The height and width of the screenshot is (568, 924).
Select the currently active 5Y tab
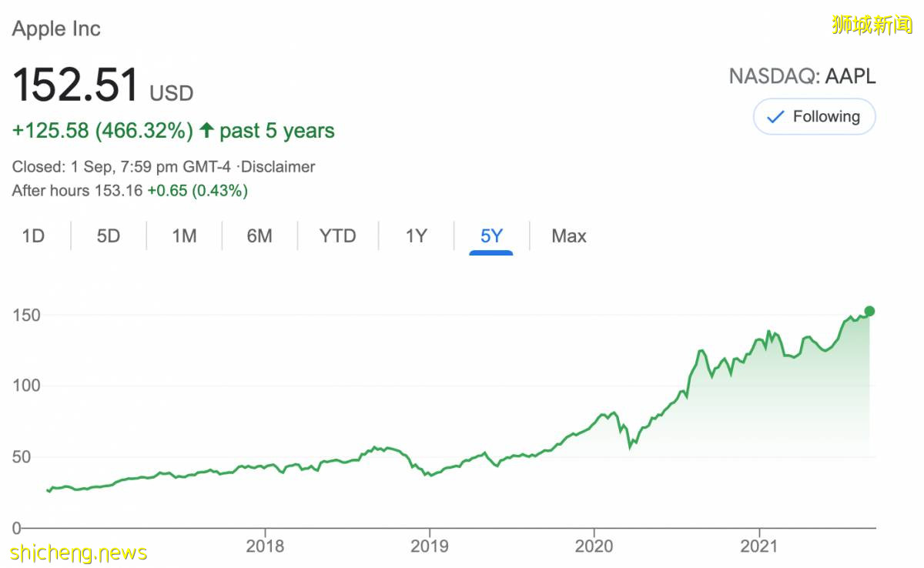coord(490,236)
